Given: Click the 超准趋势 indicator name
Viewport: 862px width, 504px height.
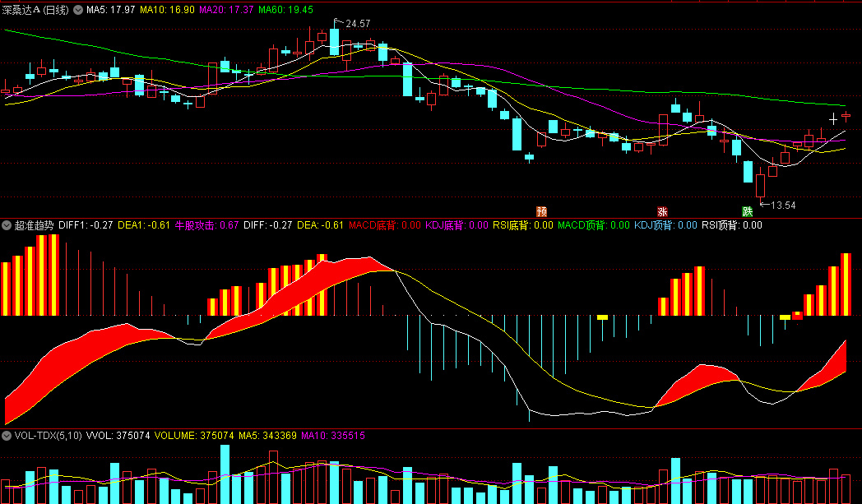Looking at the screenshot, I should (34, 225).
